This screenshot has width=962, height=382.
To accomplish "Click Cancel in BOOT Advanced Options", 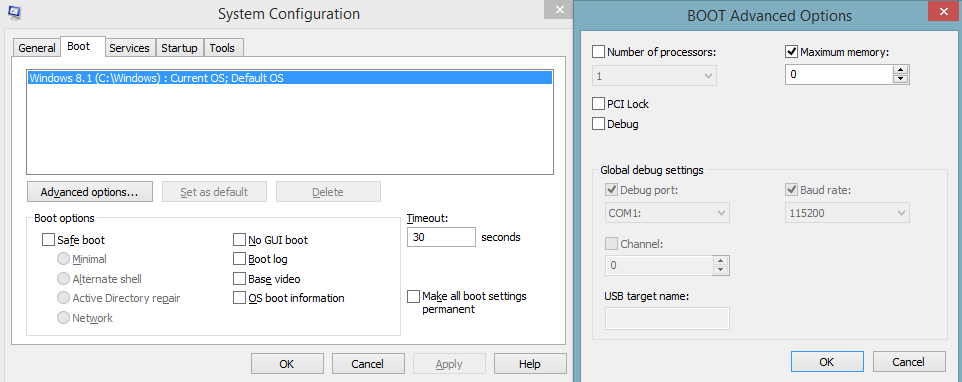I will [909, 361].
